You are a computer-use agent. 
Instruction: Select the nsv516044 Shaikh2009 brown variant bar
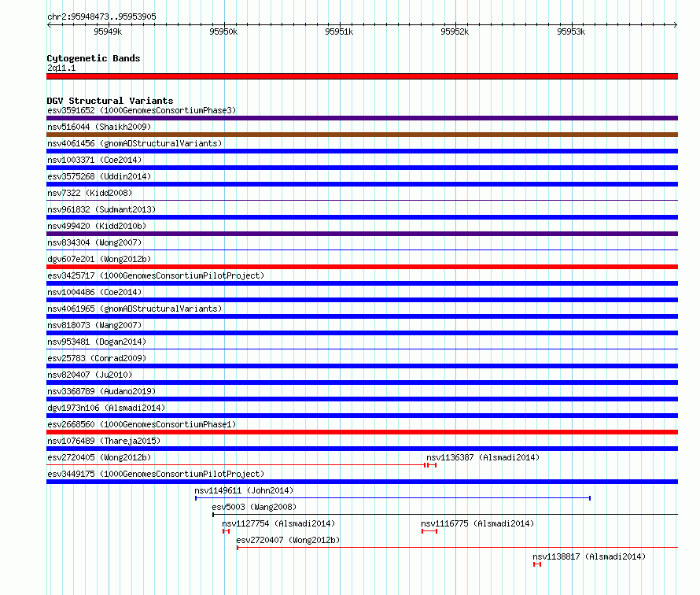pos(362,135)
